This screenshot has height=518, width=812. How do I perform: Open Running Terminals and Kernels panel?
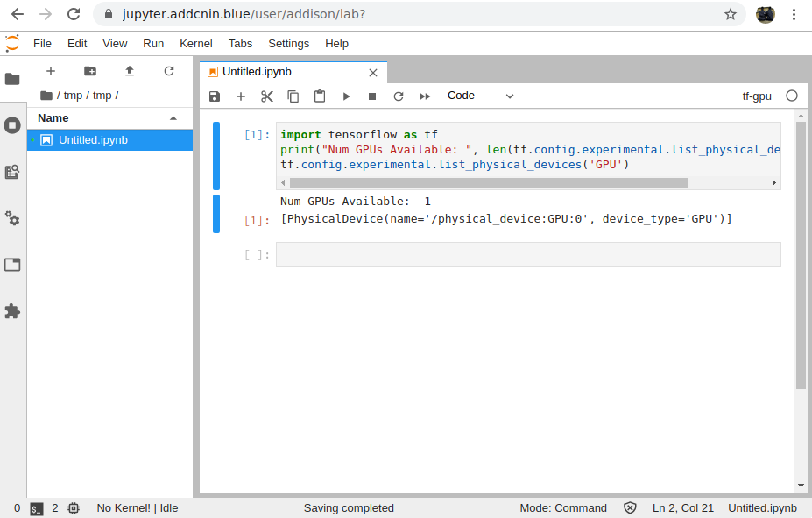12,125
